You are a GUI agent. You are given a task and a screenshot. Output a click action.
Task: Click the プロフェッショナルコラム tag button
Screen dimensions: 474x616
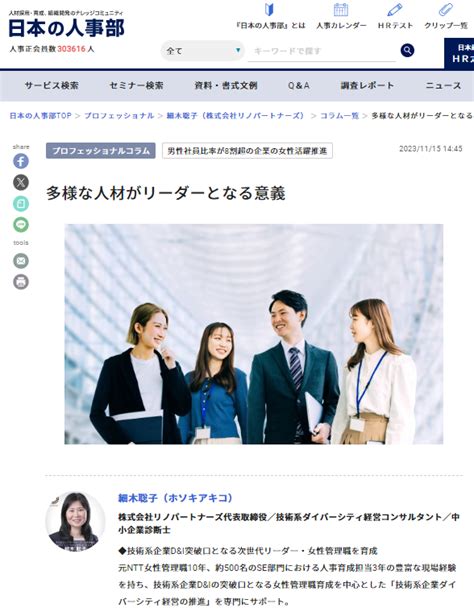101,151
